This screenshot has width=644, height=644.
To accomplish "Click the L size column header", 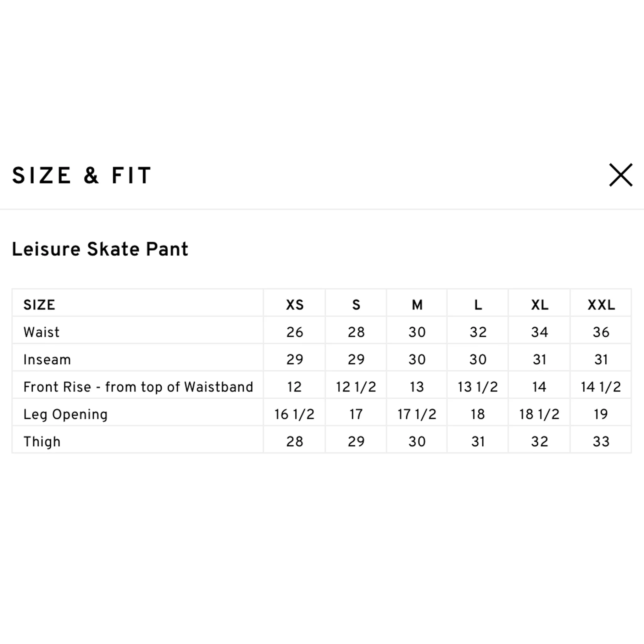I will click(478, 305).
